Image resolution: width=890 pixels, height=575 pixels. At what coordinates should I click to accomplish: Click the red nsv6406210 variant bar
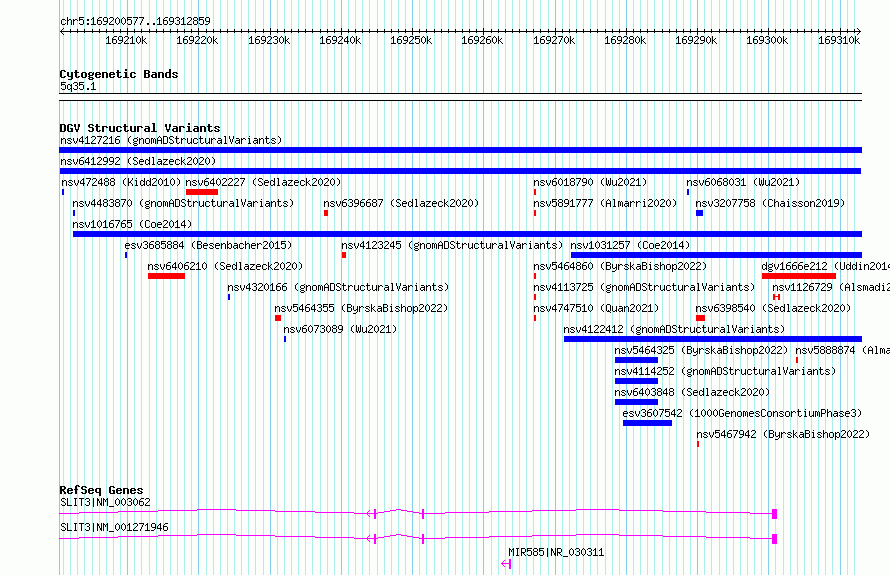click(166, 276)
